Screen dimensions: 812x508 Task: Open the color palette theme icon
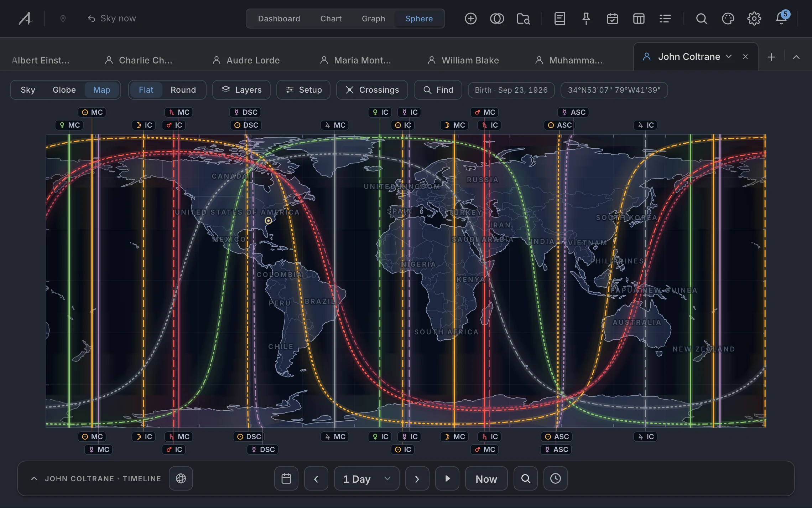(x=728, y=19)
